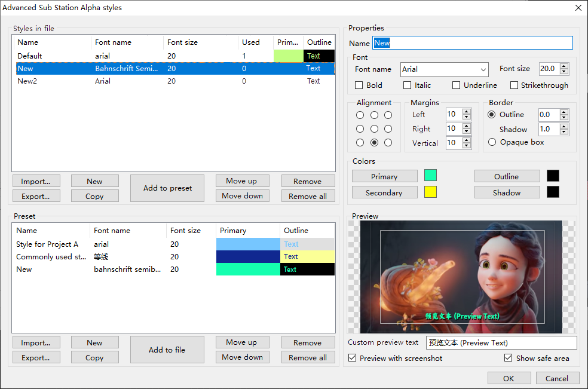Close the Advanced Sub Station Alpha styles dialog
The width and height of the screenshot is (588, 389).
coord(578,8)
